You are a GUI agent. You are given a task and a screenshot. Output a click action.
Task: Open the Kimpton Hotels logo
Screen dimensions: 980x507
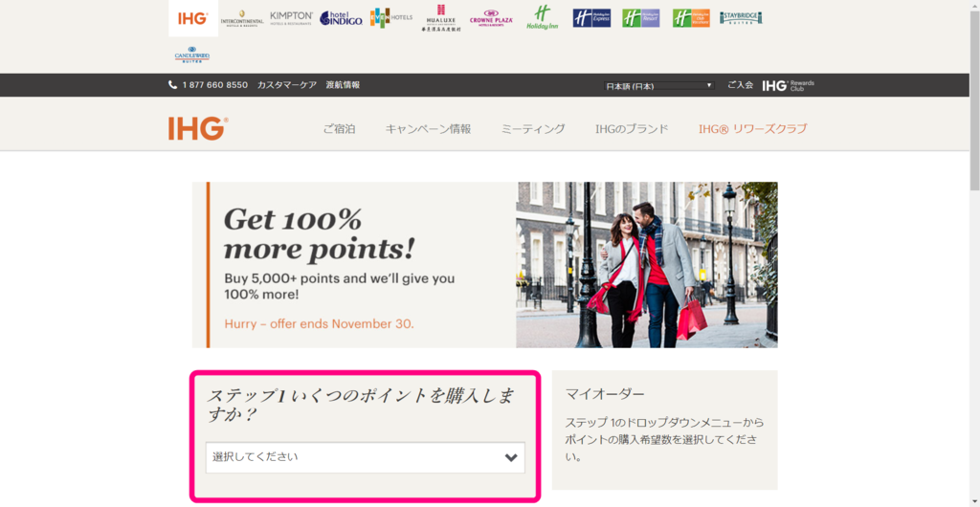[x=291, y=18]
